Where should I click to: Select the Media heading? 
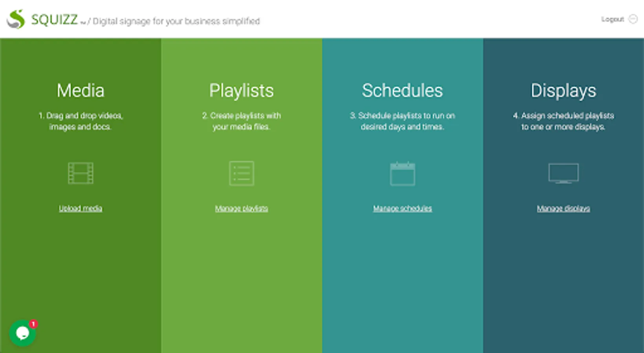pos(80,91)
